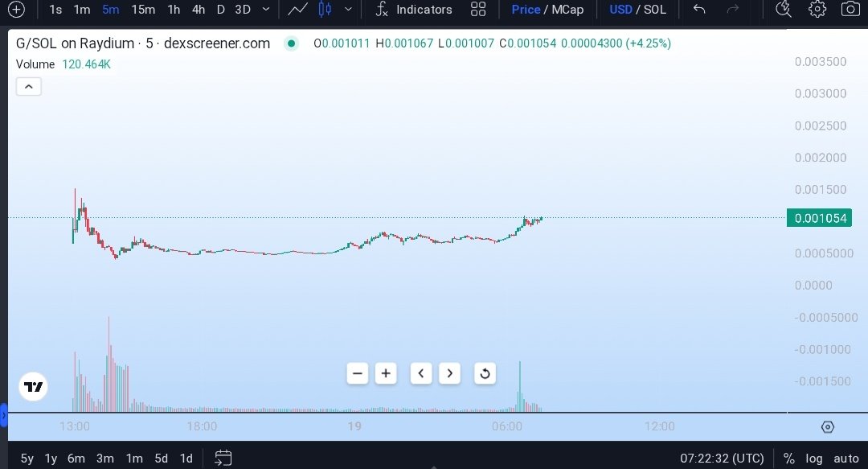
Task: Open chart settings gear icon
Action: (x=817, y=10)
